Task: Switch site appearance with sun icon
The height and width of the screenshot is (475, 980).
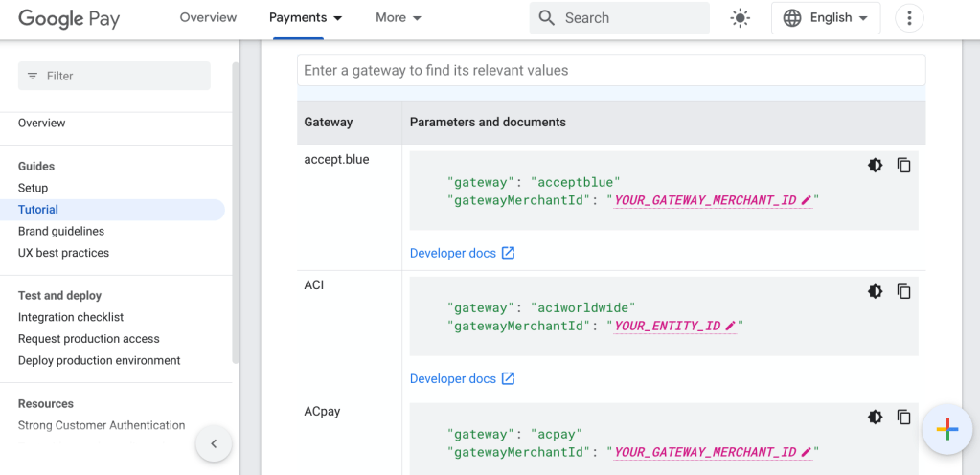Action: coord(740,18)
